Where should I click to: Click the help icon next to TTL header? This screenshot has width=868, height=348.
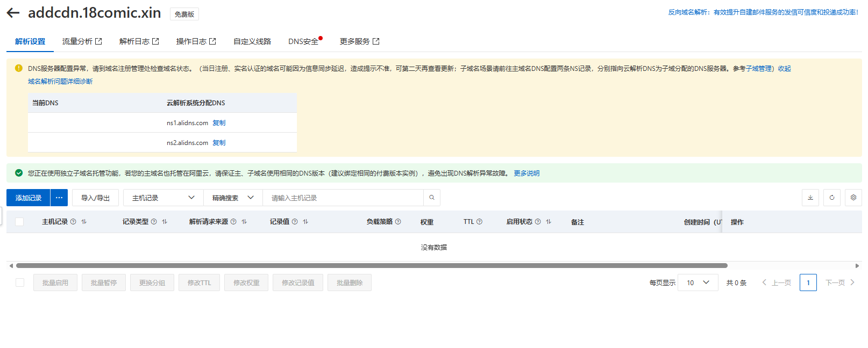click(x=479, y=222)
